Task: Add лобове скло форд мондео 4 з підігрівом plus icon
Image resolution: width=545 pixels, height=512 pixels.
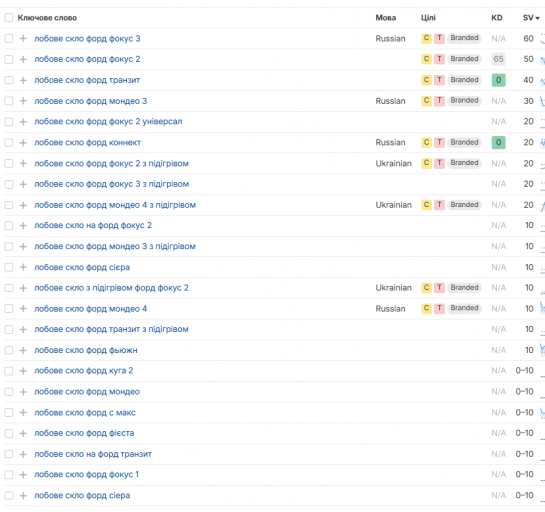Action: pyautogui.click(x=23, y=205)
